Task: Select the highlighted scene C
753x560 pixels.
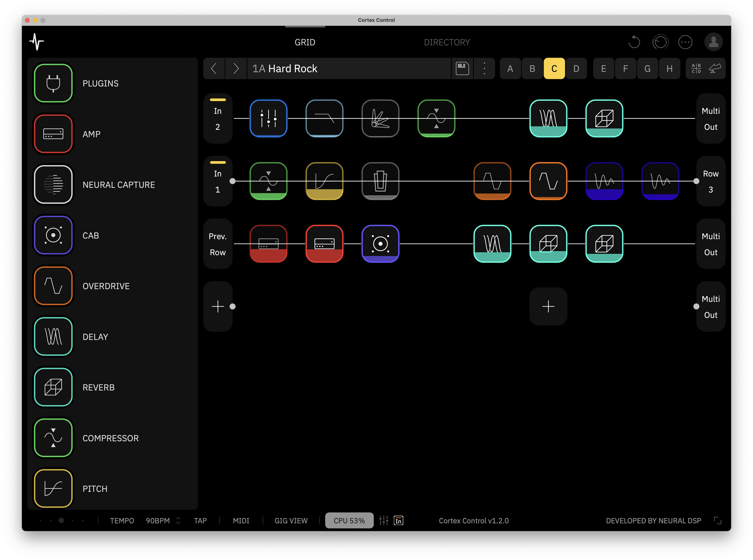Action: coord(554,69)
